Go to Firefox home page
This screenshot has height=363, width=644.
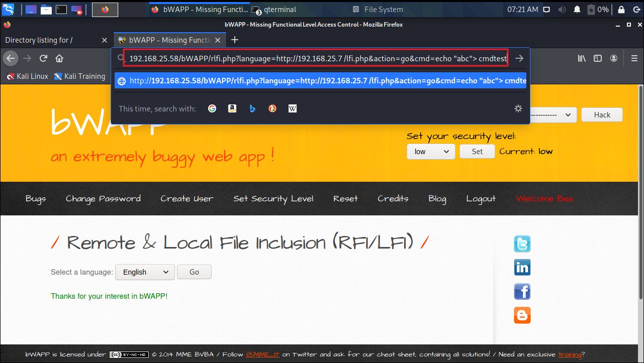pyautogui.click(x=59, y=58)
